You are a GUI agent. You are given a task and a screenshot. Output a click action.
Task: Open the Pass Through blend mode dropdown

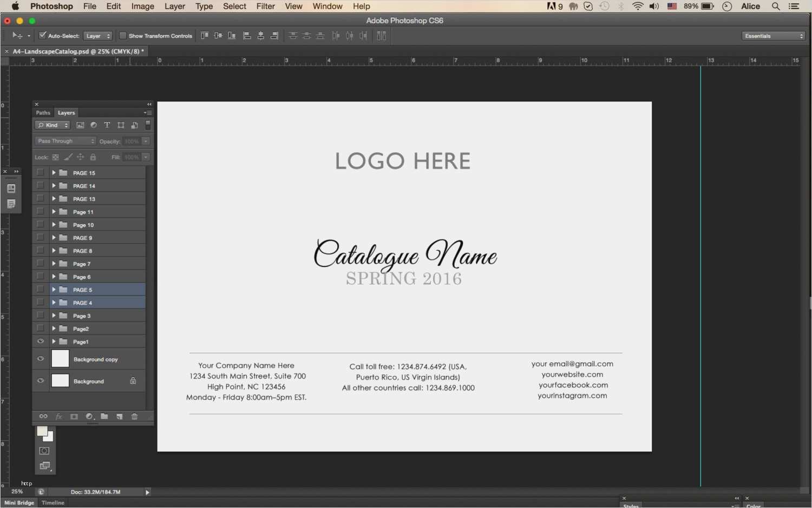(x=66, y=141)
